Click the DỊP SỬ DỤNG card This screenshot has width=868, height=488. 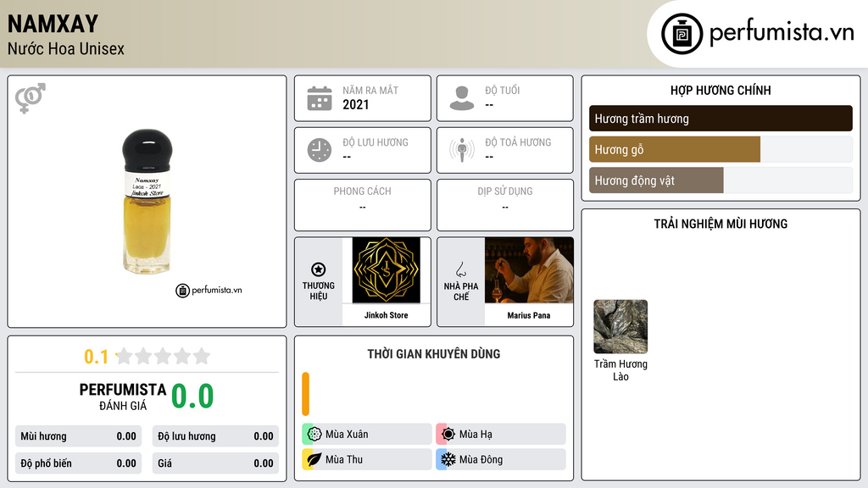point(505,205)
